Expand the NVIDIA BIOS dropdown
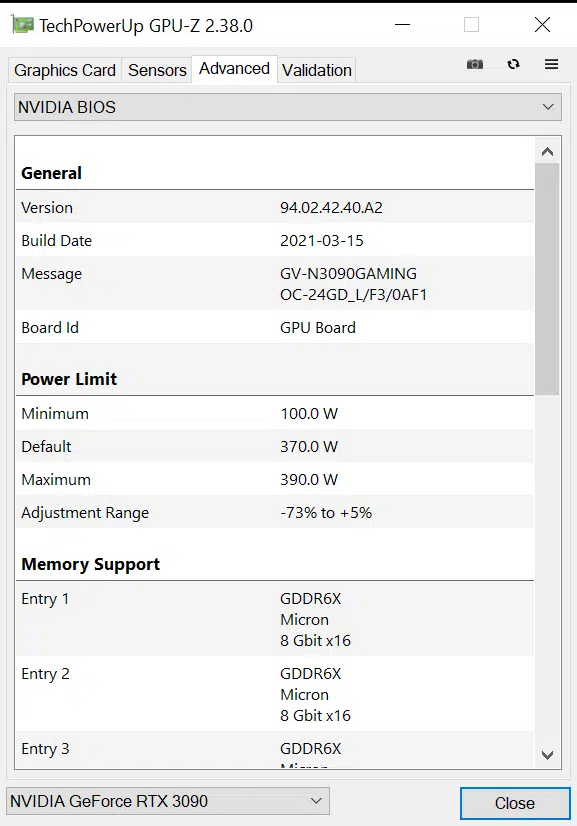Image resolution: width=577 pixels, height=826 pixels. coord(288,107)
